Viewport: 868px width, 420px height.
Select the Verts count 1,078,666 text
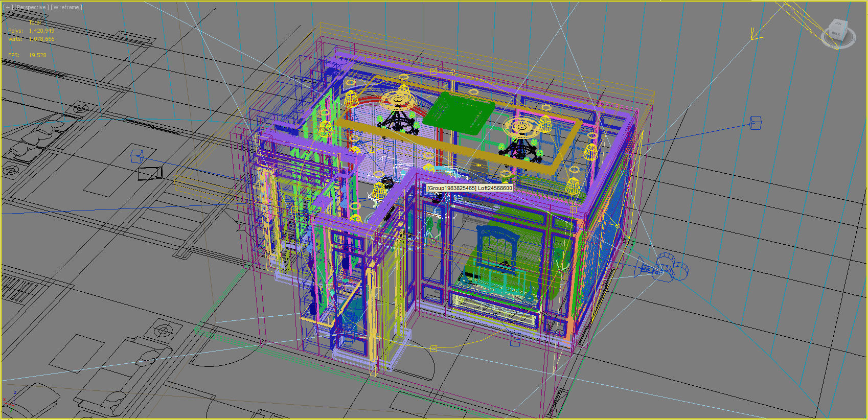[41, 39]
